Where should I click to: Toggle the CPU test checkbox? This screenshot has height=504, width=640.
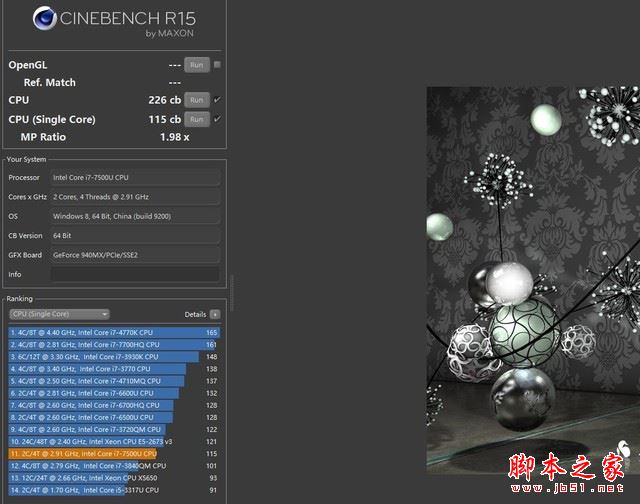[217, 100]
